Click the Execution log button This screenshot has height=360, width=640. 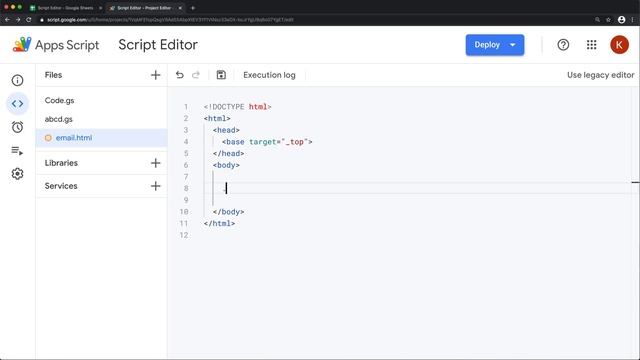(x=269, y=75)
